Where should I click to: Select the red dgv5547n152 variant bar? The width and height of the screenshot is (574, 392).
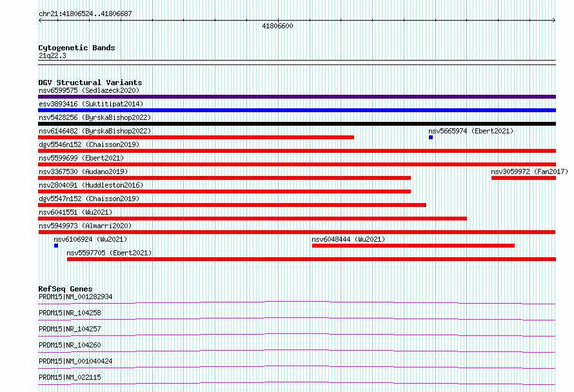pyautogui.click(x=232, y=205)
